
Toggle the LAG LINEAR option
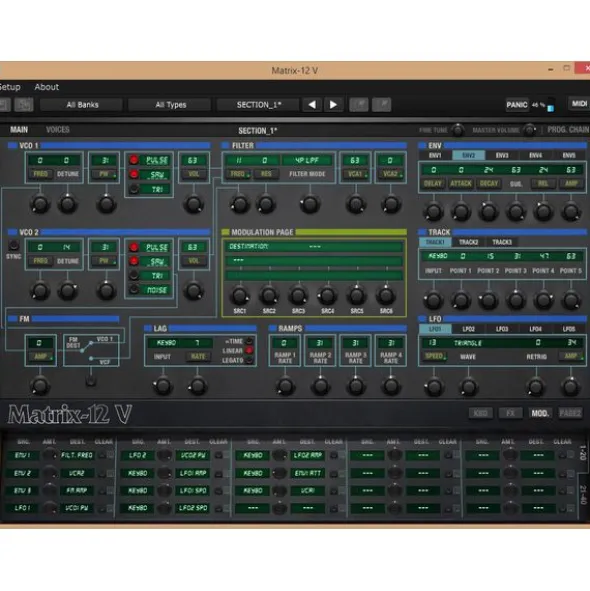pos(249,351)
